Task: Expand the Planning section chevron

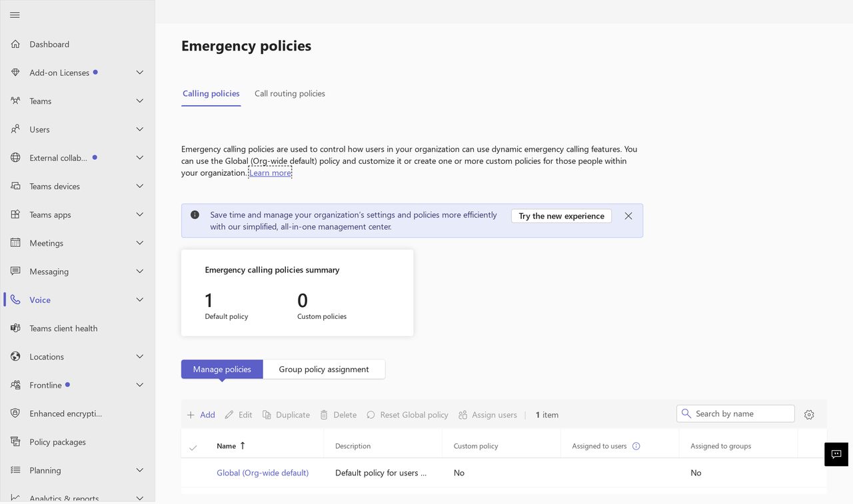Action: click(x=140, y=470)
